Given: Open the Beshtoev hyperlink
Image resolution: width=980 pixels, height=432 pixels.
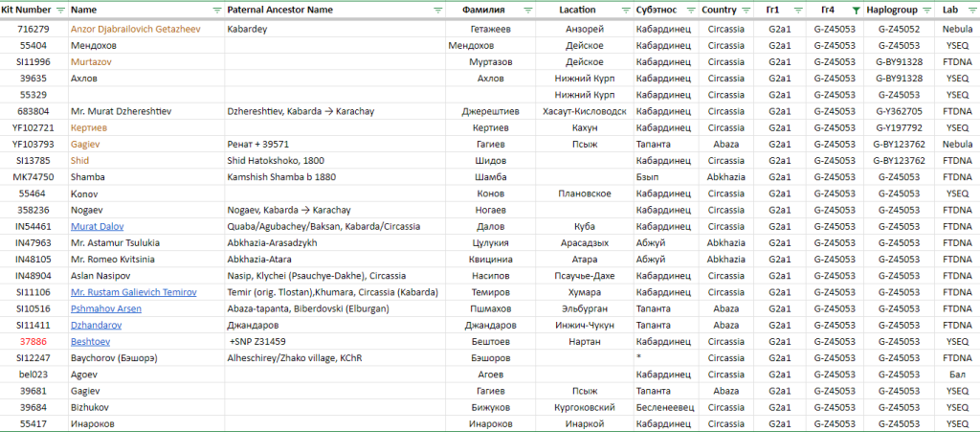Looking at the screenshot, I should (x=90, y=342).
